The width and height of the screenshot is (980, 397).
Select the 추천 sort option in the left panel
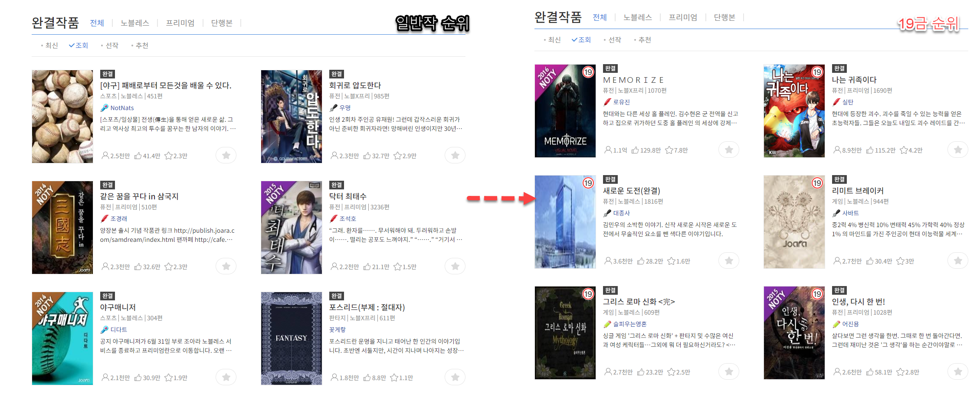(141, 45)
